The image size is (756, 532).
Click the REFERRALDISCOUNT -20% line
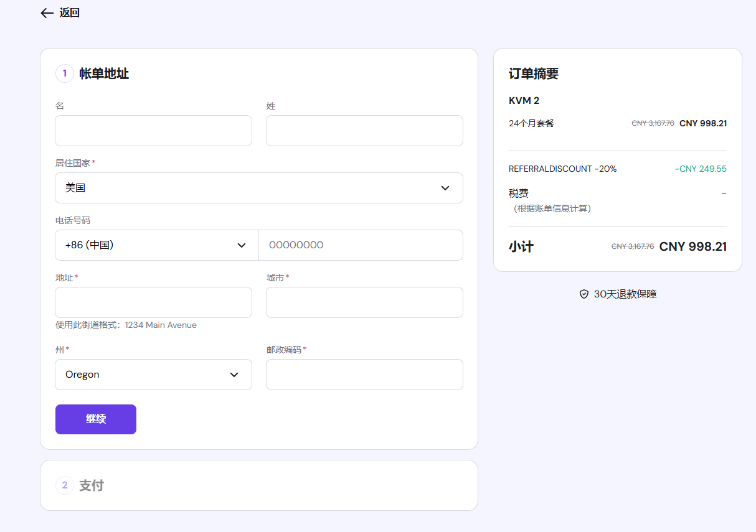(562, 169)
